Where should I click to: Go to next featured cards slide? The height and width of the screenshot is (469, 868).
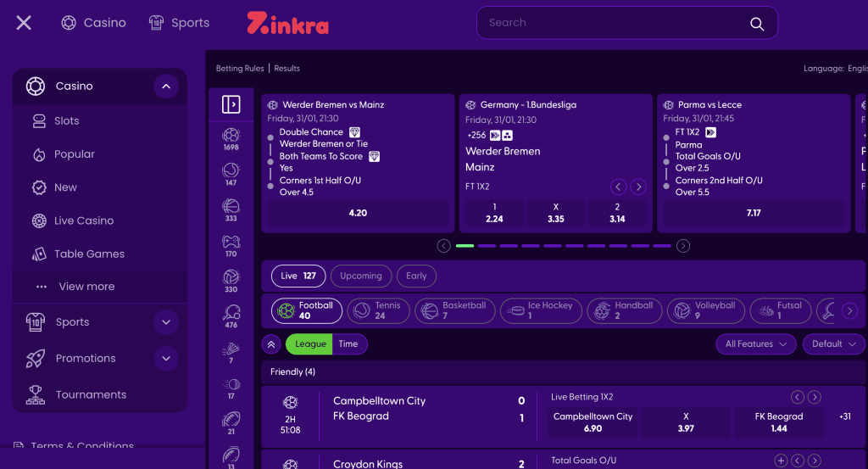point(683,246)
